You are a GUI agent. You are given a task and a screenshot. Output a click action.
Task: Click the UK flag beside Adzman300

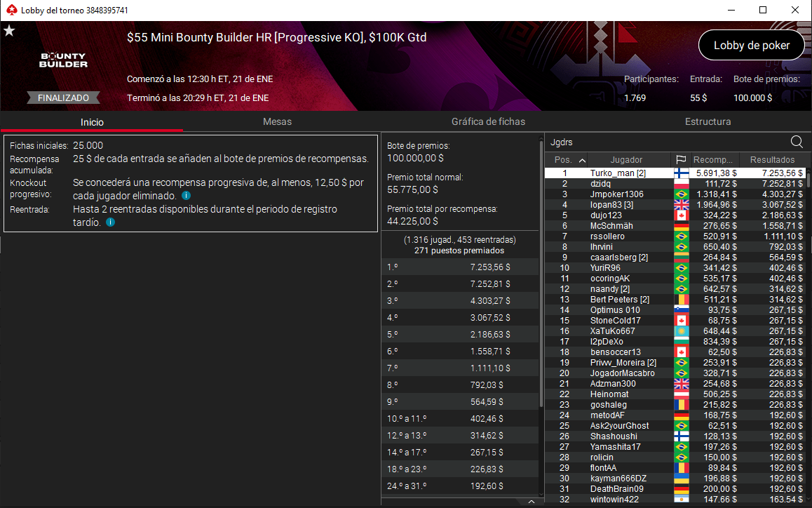pos(681,384)
